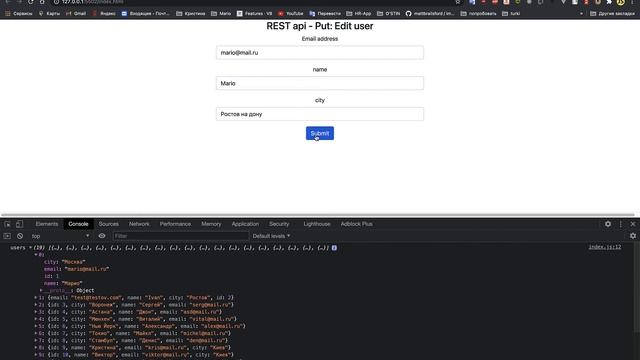640x360 pixels.
Task: Expand array item 9 with viktor@mail.ru
Action: (36, 355)
